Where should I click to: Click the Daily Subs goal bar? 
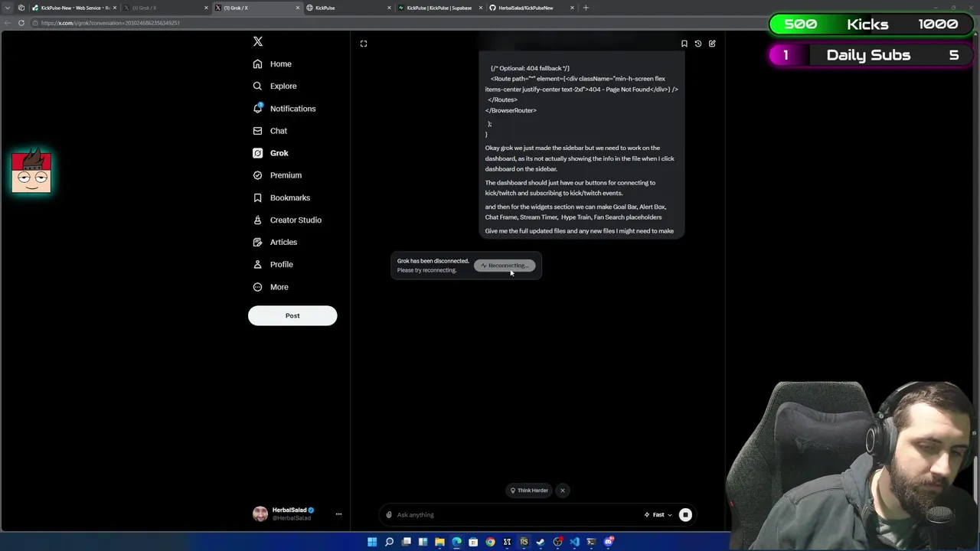click(870, 55)
